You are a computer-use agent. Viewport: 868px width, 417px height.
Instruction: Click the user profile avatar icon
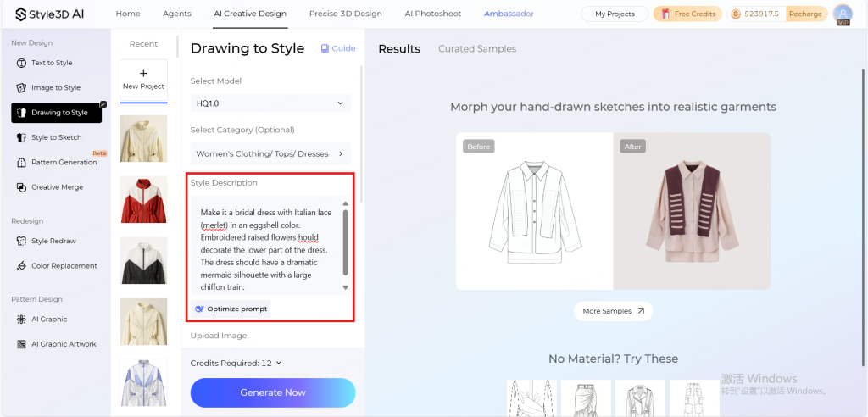[843, 14]
